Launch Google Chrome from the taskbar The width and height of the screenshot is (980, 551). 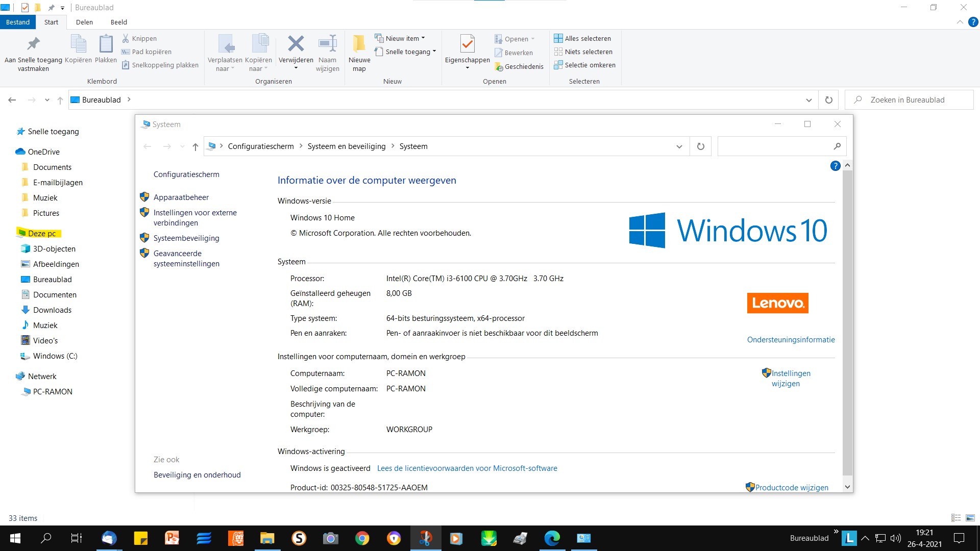pyautogui.click(x=362, y=538)
